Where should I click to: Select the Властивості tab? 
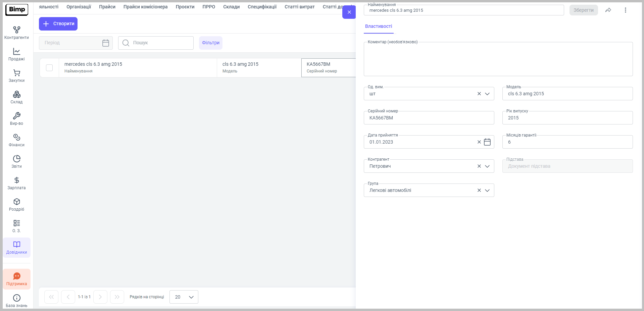pos(379,26)
